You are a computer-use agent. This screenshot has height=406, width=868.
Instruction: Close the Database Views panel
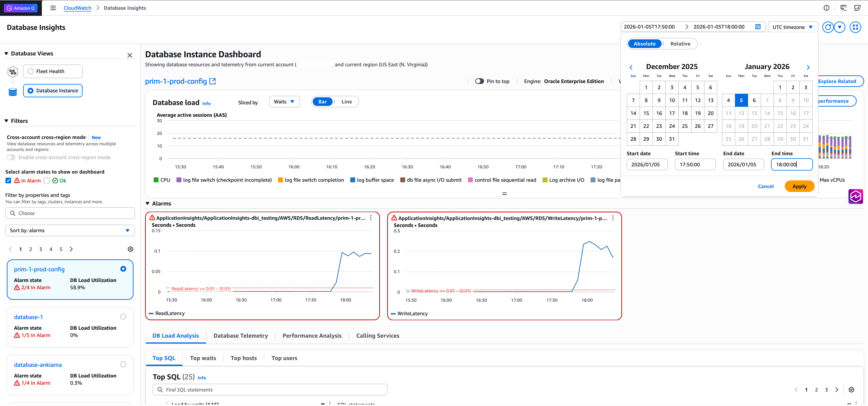130,55
